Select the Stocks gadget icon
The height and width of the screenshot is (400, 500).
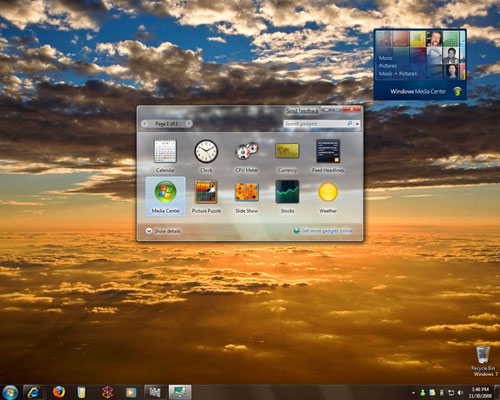287,192
